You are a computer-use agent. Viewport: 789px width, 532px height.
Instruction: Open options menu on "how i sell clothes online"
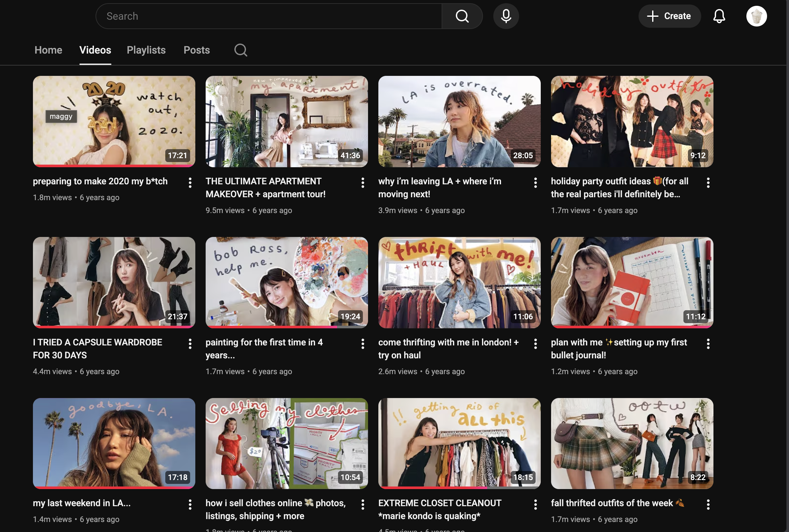pos(363,505)
